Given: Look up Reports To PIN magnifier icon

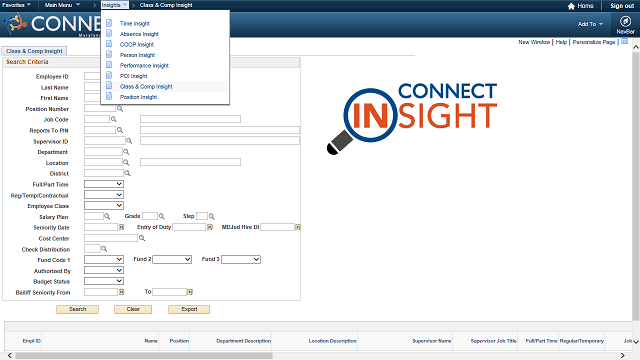Looking at the screenshot, I should click(x=120, y=130).
